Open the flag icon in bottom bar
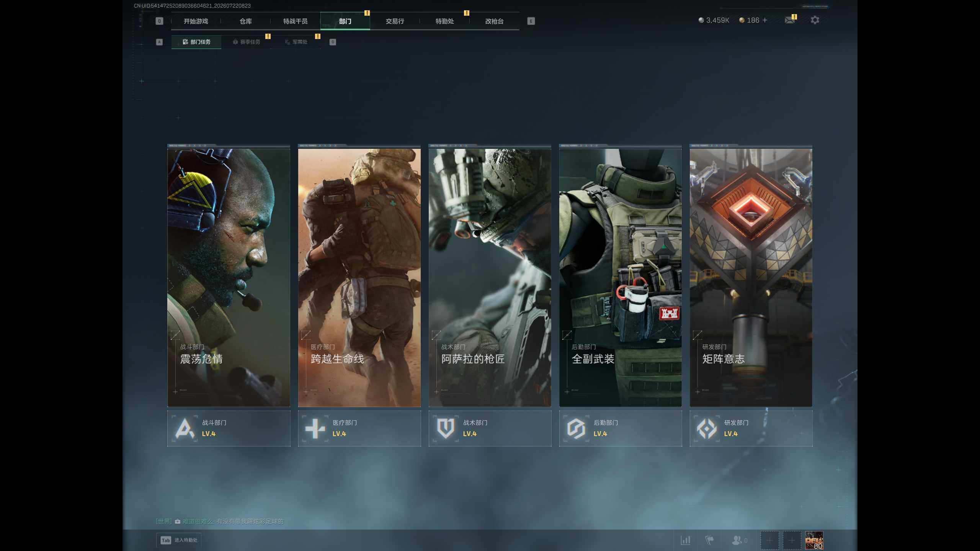The width and height of the screenshot is (980, 551). (709, 540)
